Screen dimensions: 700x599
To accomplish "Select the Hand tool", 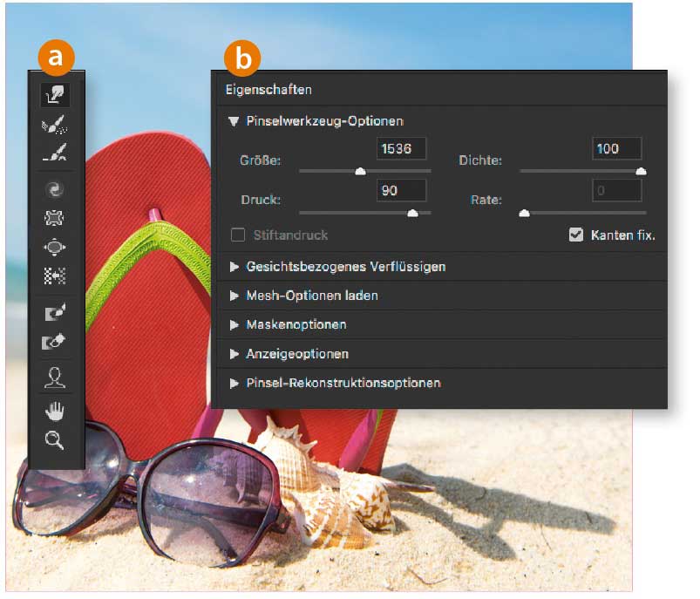I will [x=54, y=411].
